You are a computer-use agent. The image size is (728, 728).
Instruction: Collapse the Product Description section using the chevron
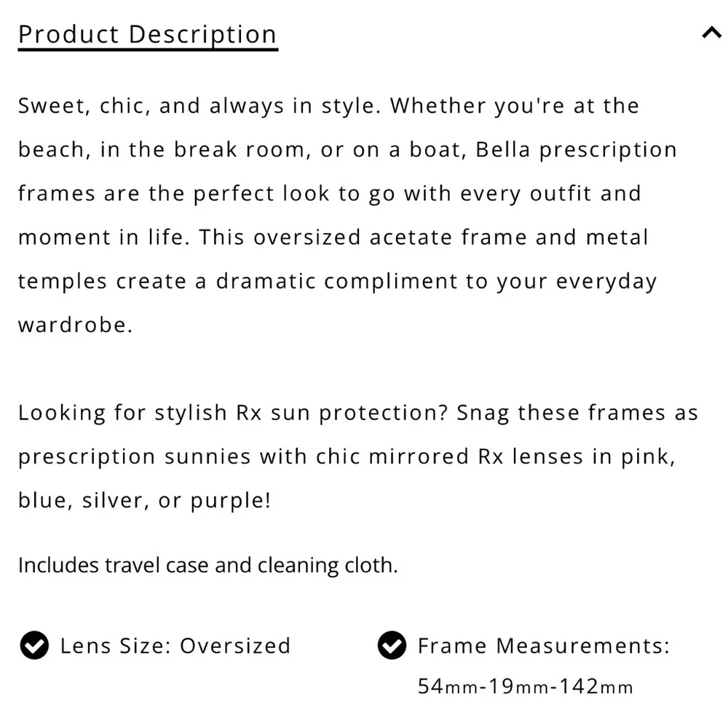coord(711,33)
